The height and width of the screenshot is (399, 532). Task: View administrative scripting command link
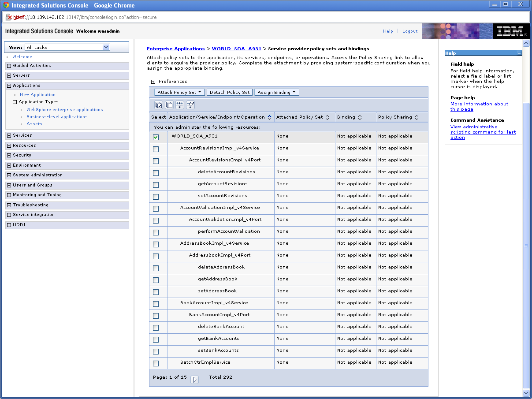[x=483, y=132]
